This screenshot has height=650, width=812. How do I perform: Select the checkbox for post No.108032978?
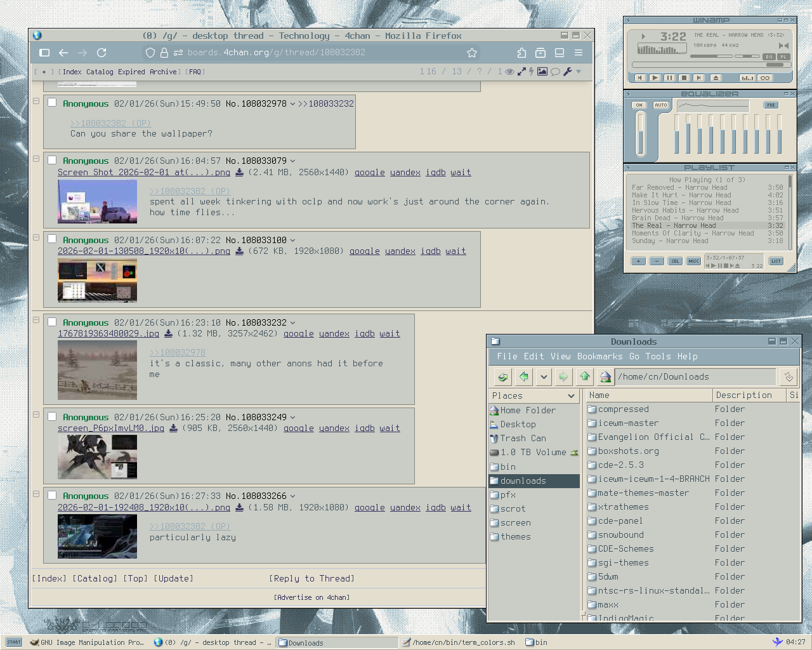pos(52,102)
